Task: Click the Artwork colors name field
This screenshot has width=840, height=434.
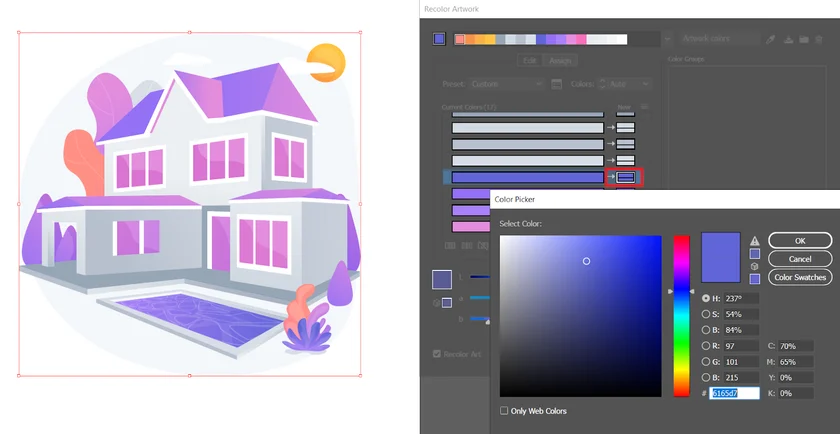Action: [x=719, y=39]
